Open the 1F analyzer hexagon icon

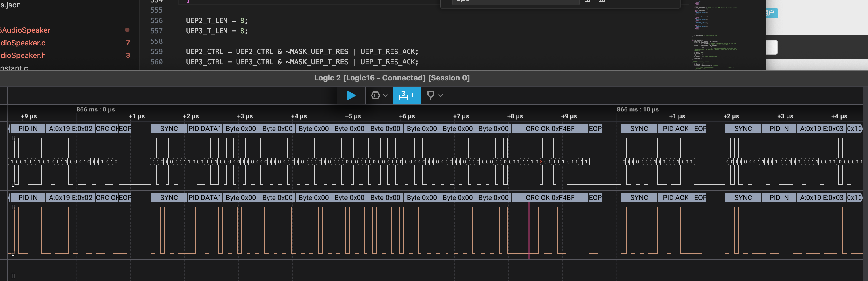tap(375, 96)
